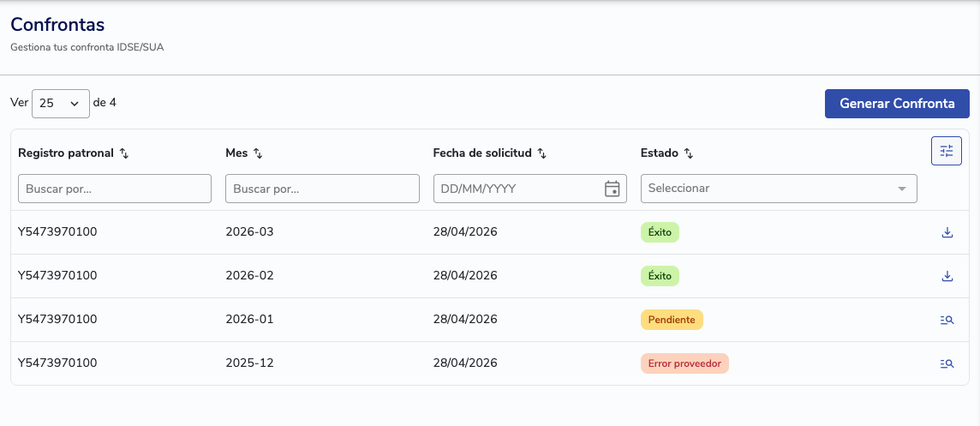Image resolution: width=980 pixels, height=426 pixels.
Task: Click the Pendiente status badge
Action: coord(671,320)
